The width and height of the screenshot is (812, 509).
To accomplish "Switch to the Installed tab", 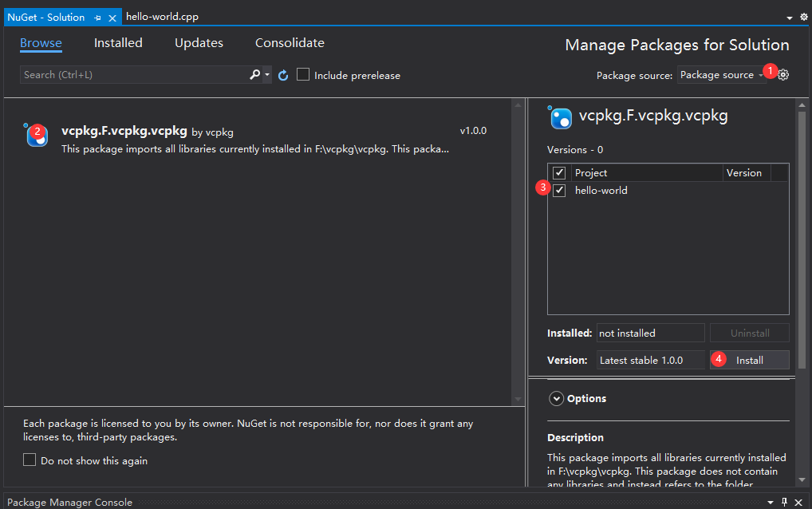I will [x=118, y=43].
